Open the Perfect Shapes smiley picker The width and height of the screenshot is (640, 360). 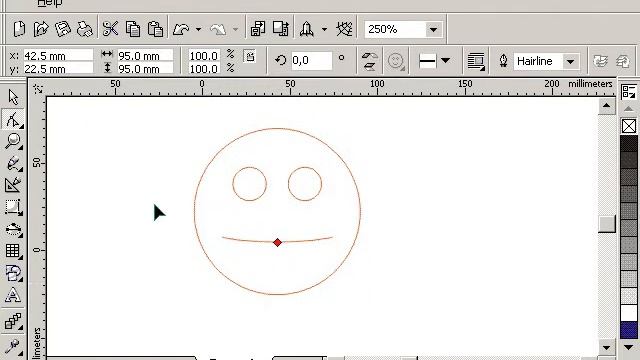click(x=396, y=61)
